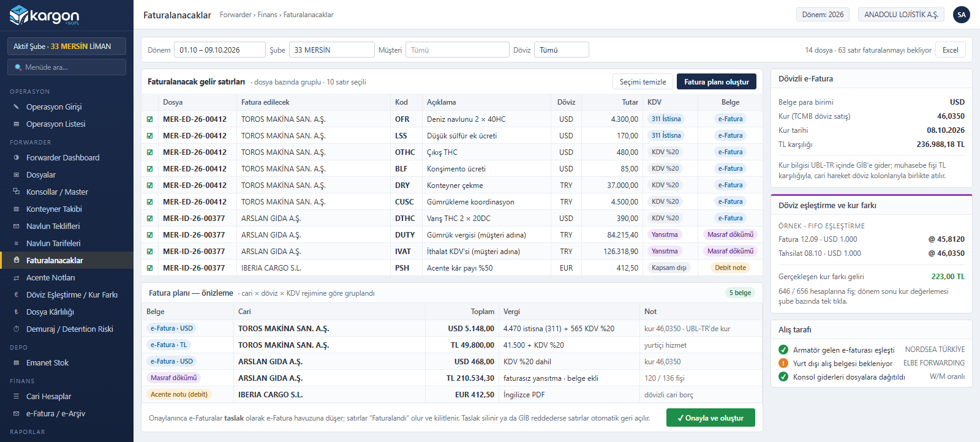Click the green Onayla ve oluştur button

tap(710, 418)
